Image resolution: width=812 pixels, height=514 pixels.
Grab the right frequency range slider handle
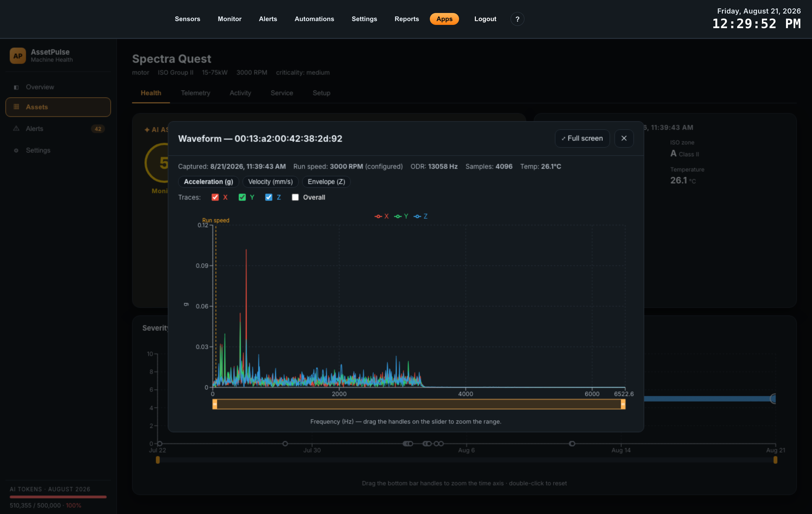623,404
